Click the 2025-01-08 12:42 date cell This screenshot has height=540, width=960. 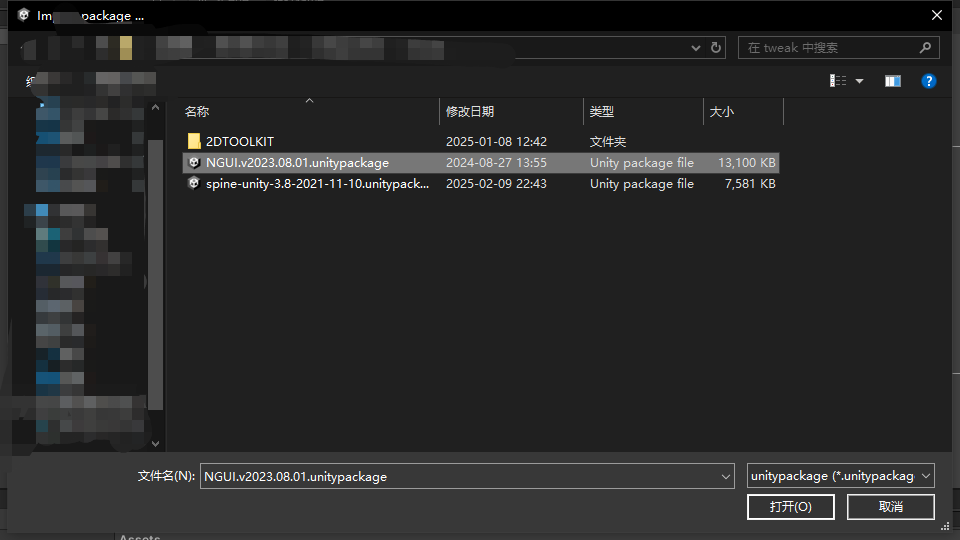[x=496, y=141]
